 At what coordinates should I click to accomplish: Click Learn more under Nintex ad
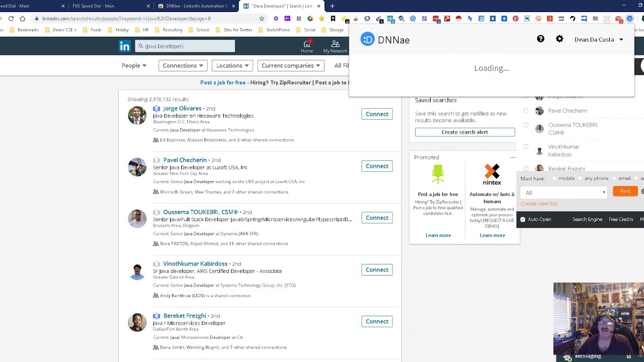click(x=492, y=235)
